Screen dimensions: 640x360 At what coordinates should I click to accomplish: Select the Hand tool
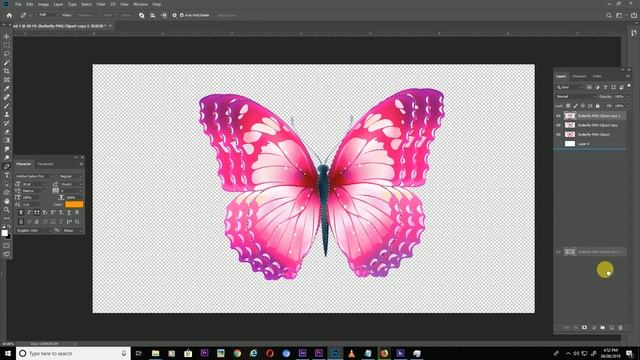click(7, 201)
